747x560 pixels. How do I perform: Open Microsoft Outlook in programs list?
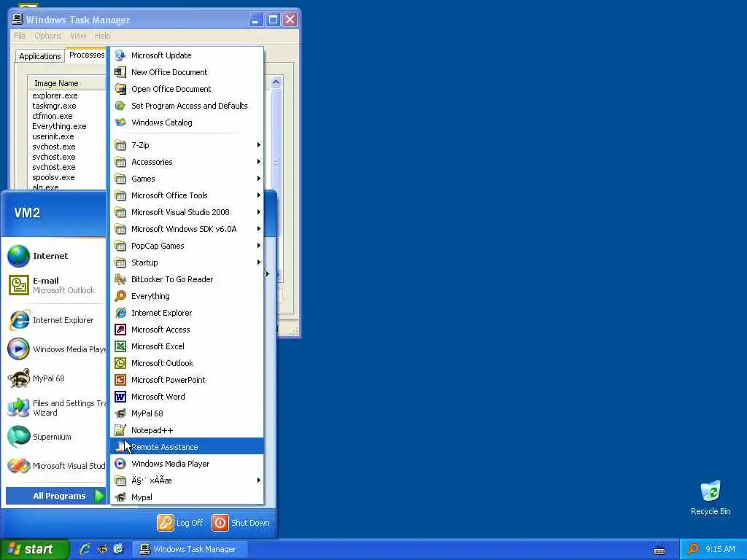187,363
